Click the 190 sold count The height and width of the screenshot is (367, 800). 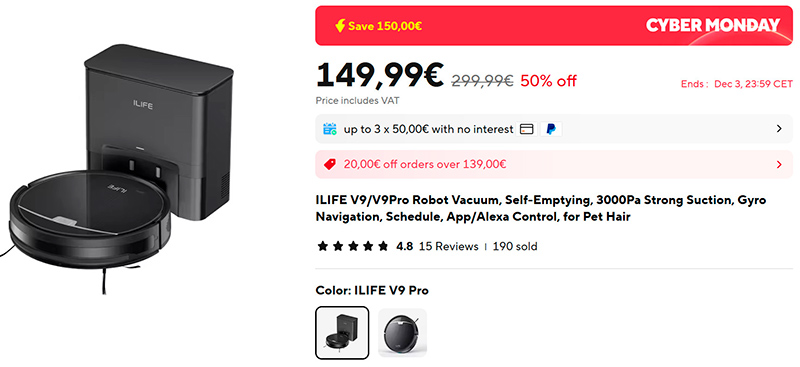click(x=515, y=247)
